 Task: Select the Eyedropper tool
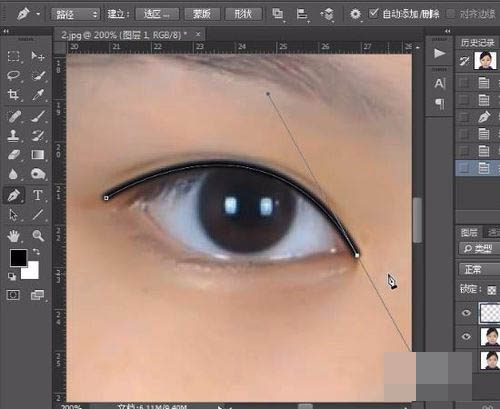tap(38, 95)
